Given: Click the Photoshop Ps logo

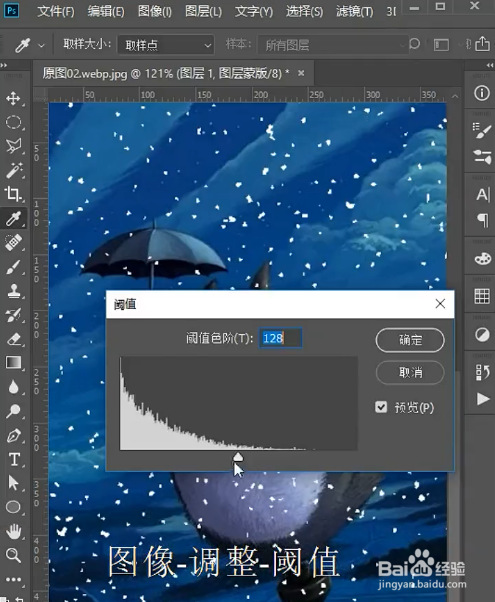Looking at the screenshot, I should pyautogui.click(x=11, y=10).
